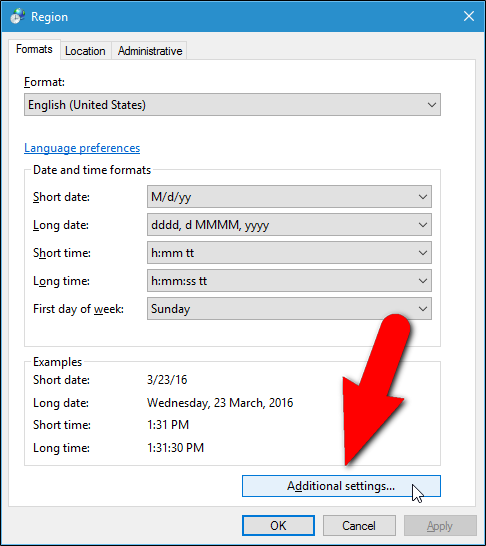Open the Administrative tab
Image resolution: width=486 pixels, height=546 pixels.
pyautogui.click(x=150, y=51)
